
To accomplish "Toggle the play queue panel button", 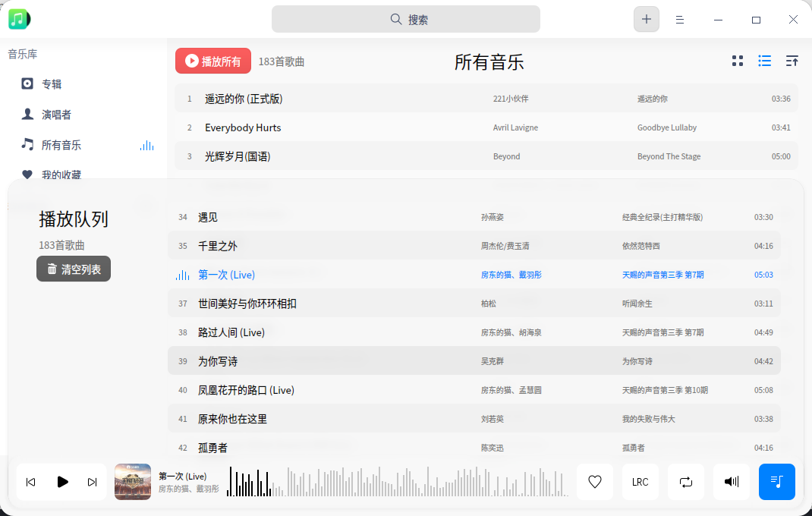I will pyautogui.click(x=777, y=482).
